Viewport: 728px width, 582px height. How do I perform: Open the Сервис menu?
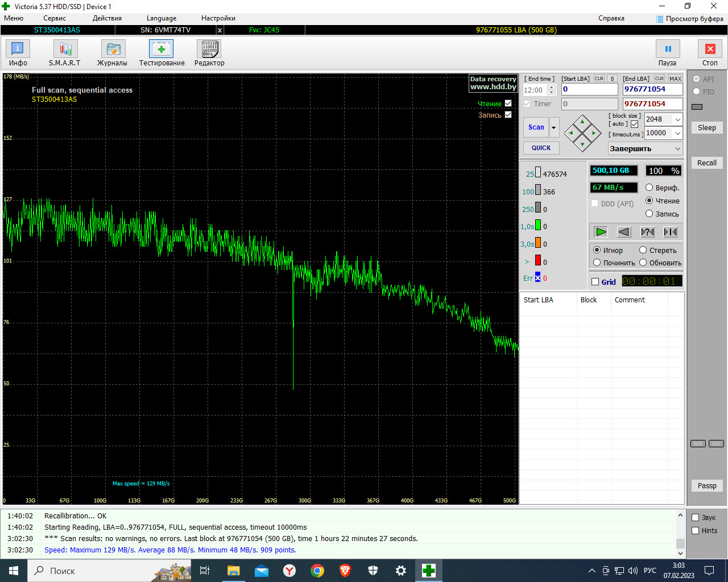coord(55,18)
